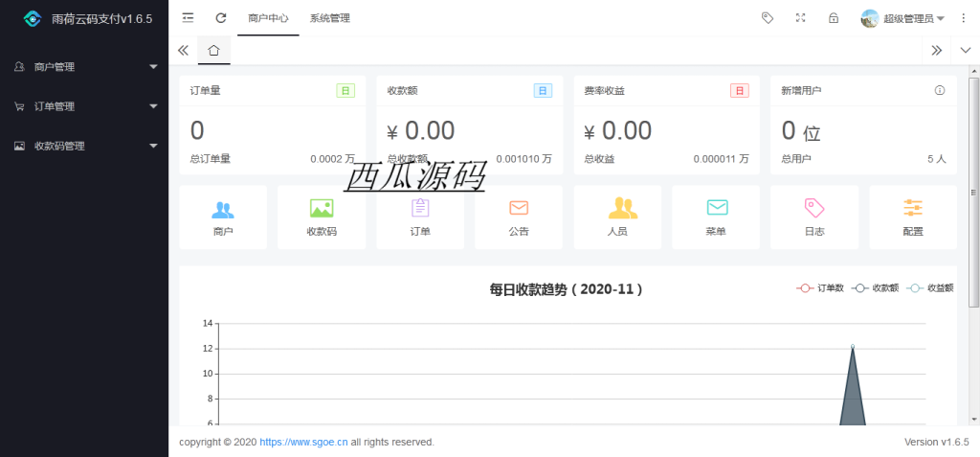Switch to the 系统管理 top tab

(x=330, y=18)
